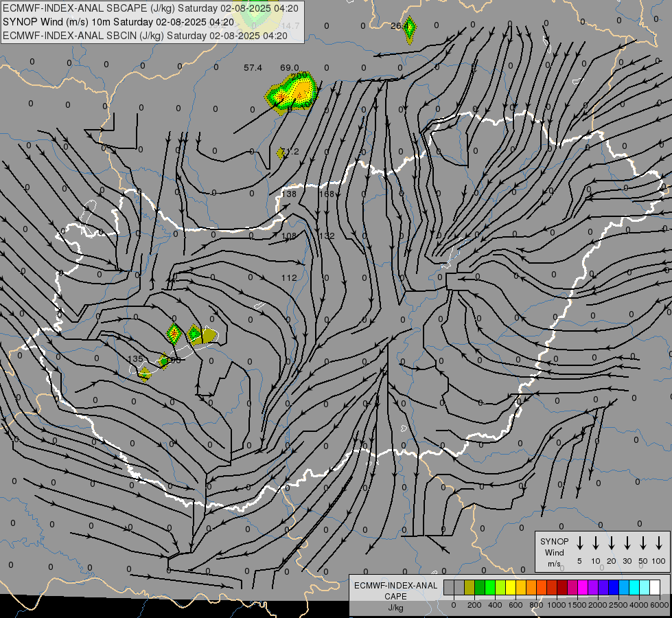Pick the sky blue CAPE legend swatch
Screen dimensions: 672x618
point(623,587)
